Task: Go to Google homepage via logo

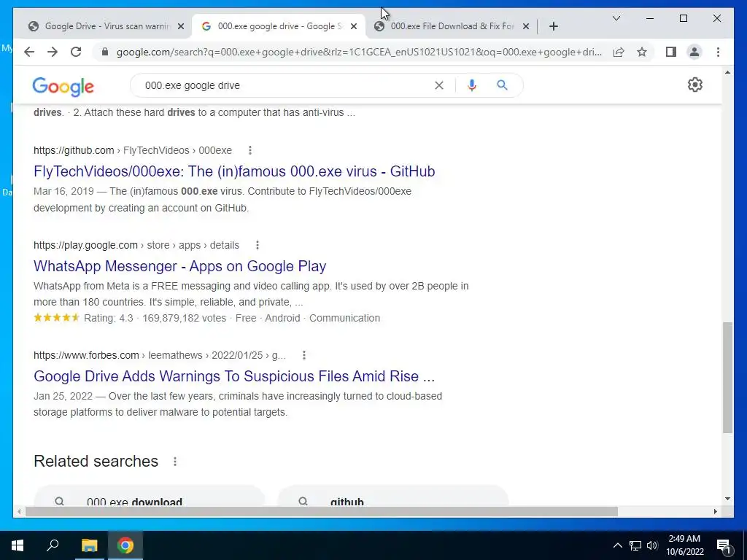Action: pyautogui.click(x=63, y=87)
